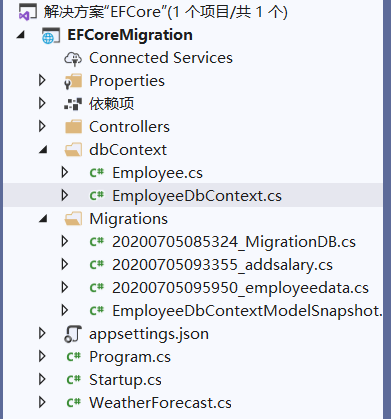Select the Properties label

(127, 81)
